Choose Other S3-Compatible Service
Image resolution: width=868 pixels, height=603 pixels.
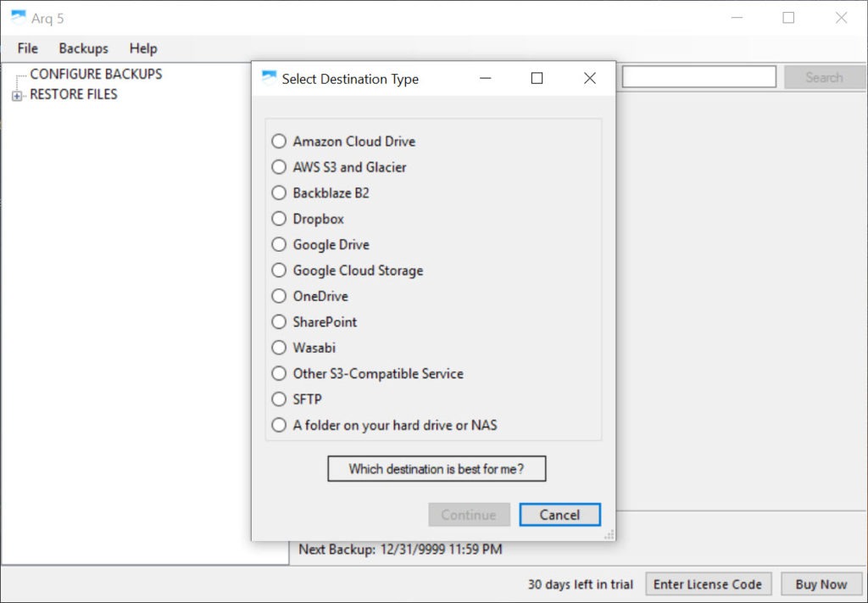tap(279, 373)
